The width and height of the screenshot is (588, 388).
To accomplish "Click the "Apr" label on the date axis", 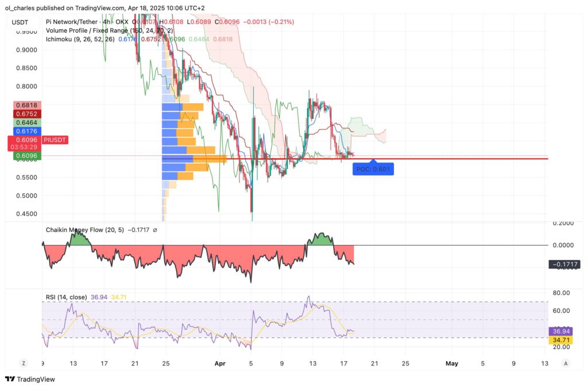I will click(x=220, y=363).
